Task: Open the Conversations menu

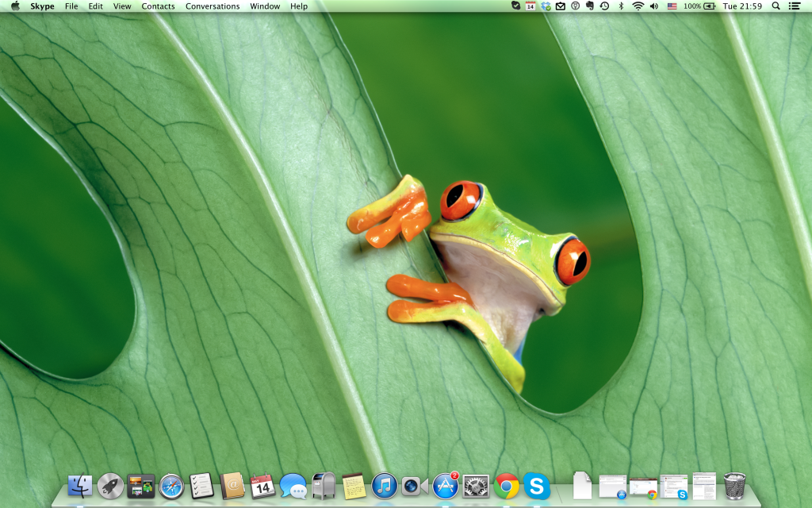Action: click(x=213, y=6)
